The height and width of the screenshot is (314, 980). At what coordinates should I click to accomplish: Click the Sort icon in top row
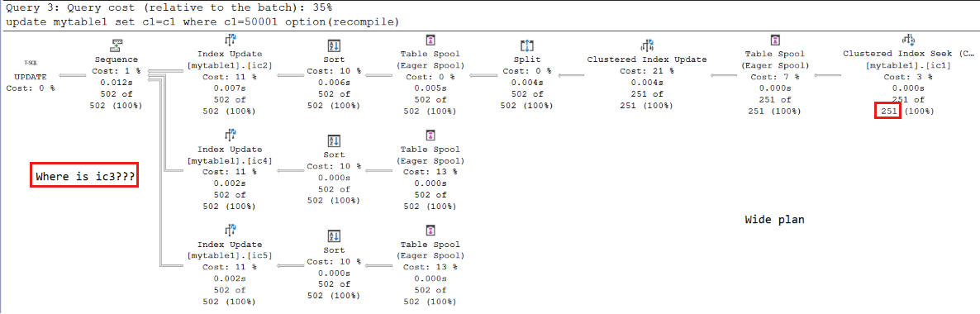click(x=334, y=45)
